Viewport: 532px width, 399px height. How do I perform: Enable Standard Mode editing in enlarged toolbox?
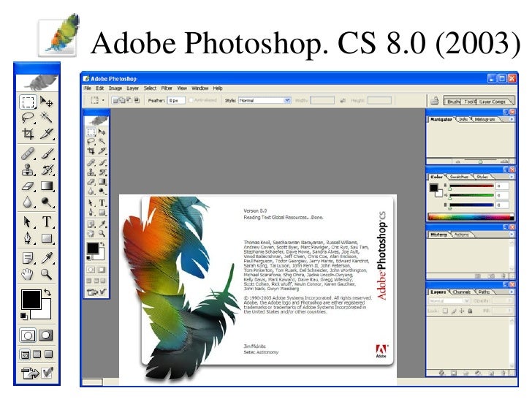click(28, 335)
